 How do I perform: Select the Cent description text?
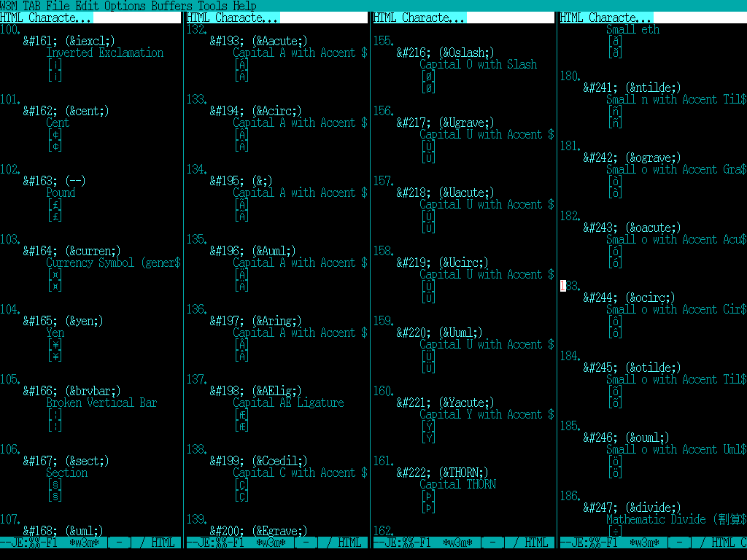click(58, 122)
